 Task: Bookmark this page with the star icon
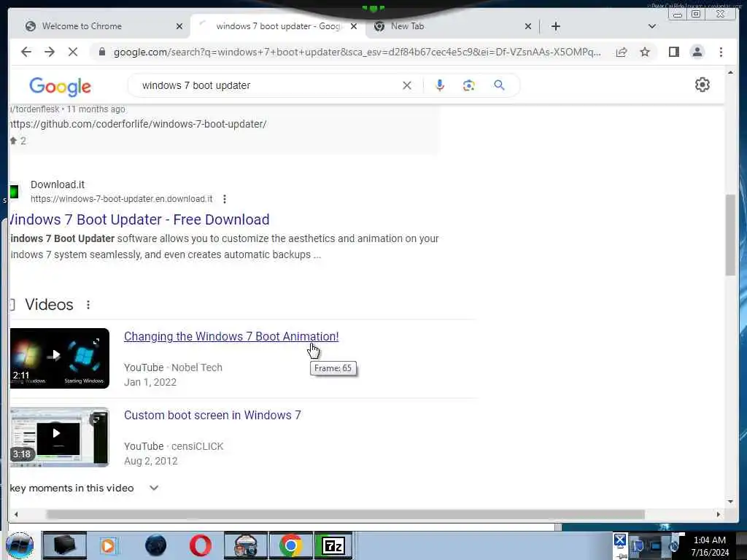tap(645, 52)
